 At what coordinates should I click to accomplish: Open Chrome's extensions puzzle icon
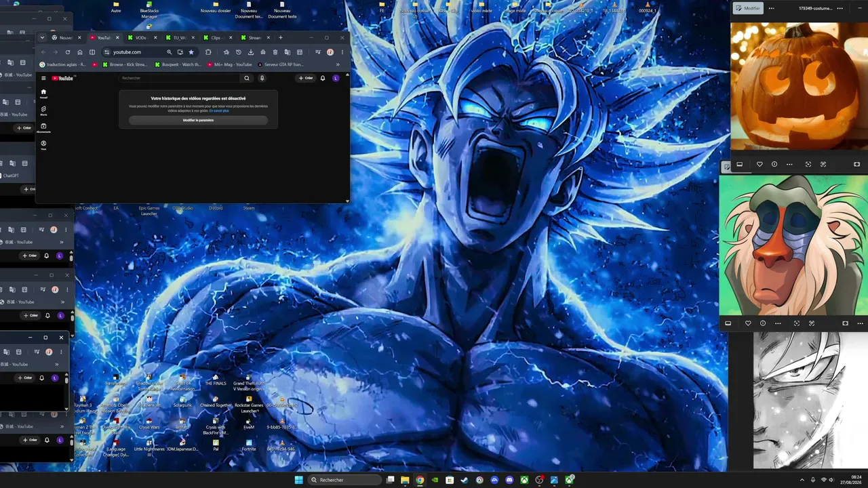[208, 52]
